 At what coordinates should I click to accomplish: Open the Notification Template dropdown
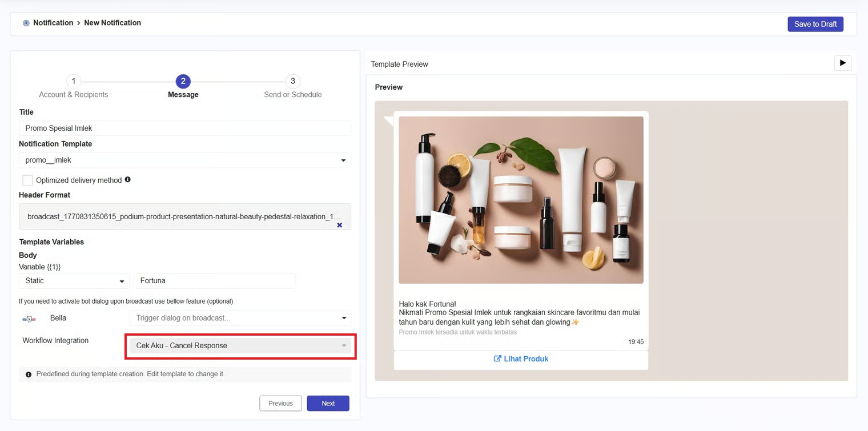tap(184, 160)
